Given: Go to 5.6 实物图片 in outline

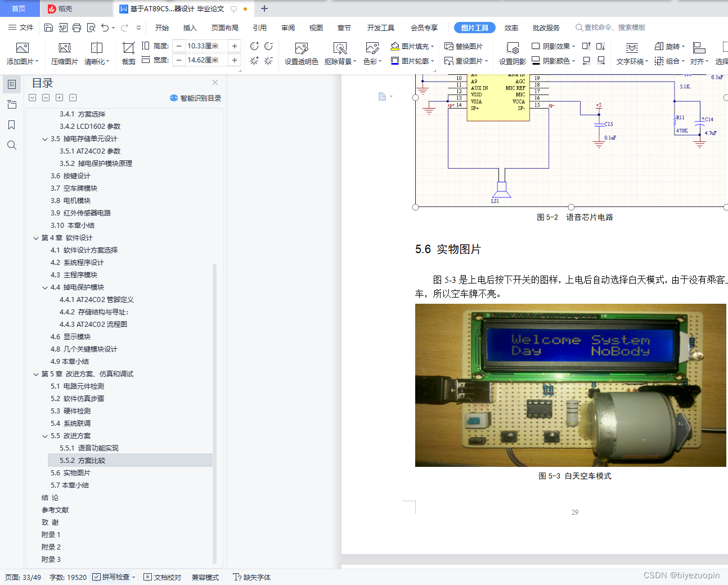Looking at the screenshot, I should [x=70, y=473].
